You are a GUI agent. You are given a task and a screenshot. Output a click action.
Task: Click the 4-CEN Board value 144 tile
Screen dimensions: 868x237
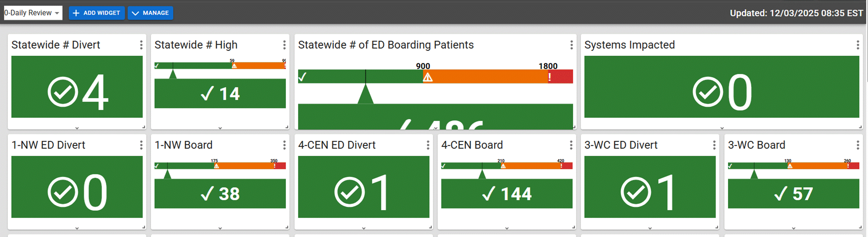pos(507,194)
